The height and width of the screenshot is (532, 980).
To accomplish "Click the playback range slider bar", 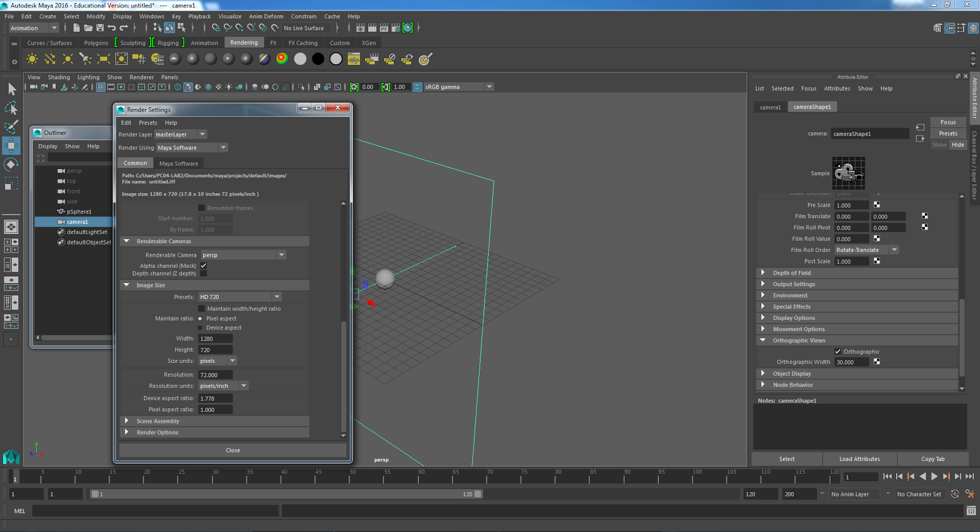I will [x=287, y=494].
